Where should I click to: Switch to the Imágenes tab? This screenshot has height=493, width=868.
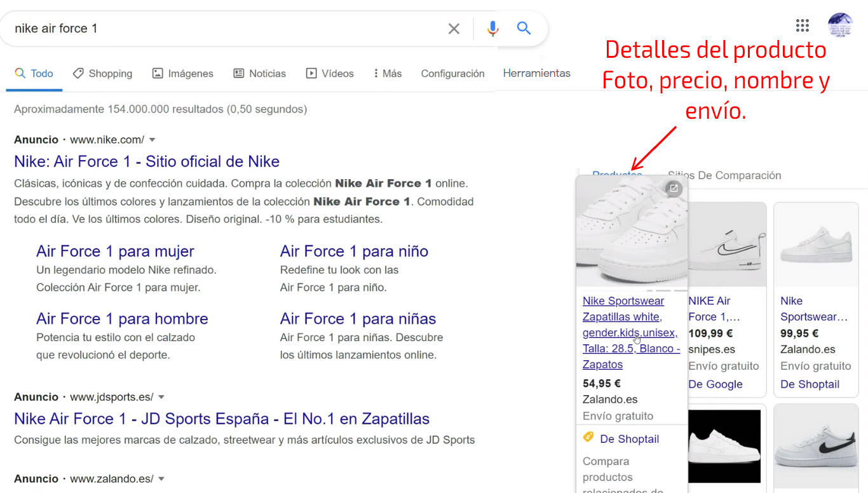click(183, 74)
